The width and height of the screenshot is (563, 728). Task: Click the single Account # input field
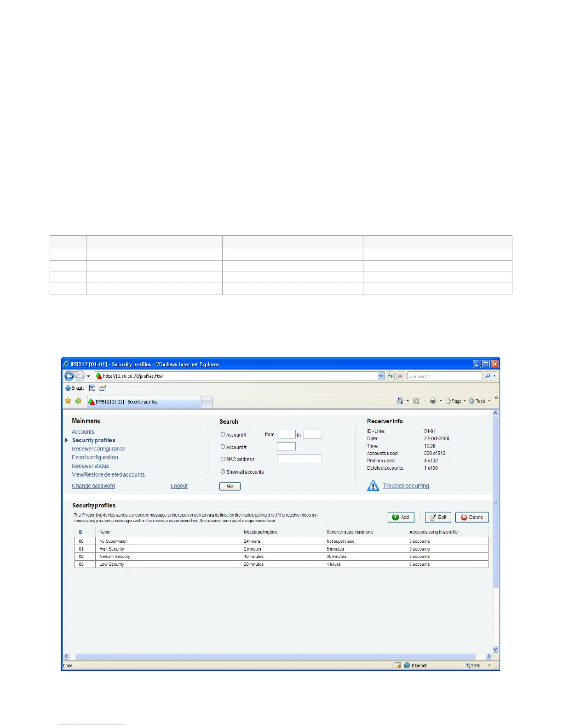point(286,447)
